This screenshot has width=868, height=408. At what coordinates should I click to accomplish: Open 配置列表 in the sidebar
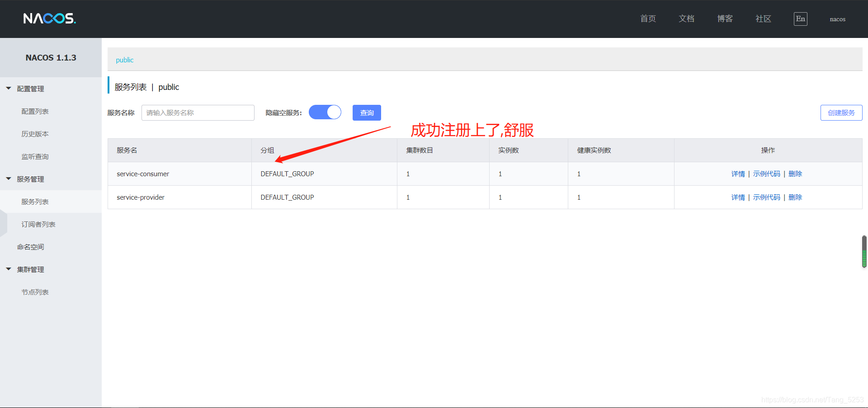pyautogui.click(x=35, y=111)
